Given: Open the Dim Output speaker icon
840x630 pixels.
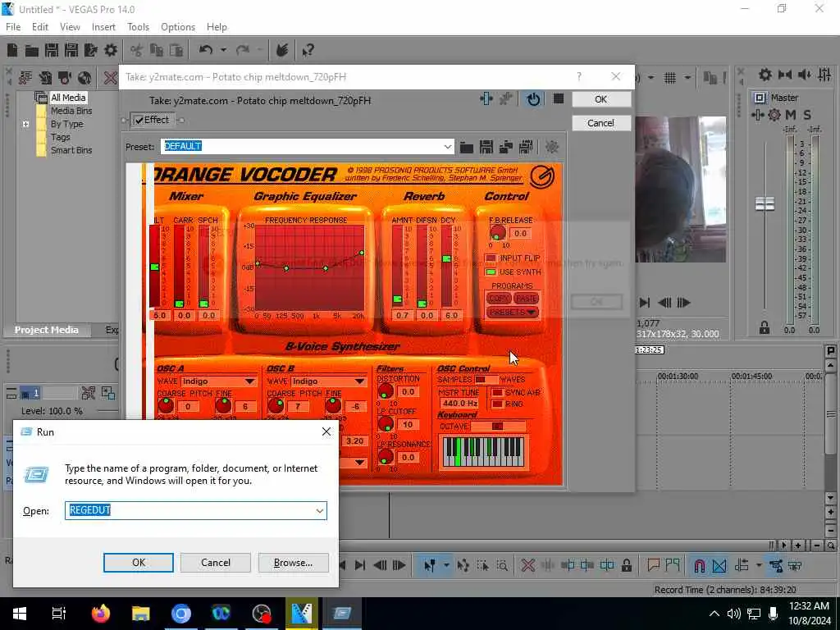Looking at the screenshot, I should pos(804,75).
